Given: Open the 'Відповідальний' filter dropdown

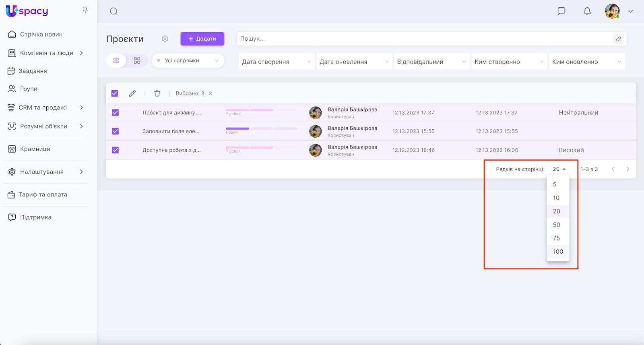Looking at the screenshot, I should pos(431,62).
